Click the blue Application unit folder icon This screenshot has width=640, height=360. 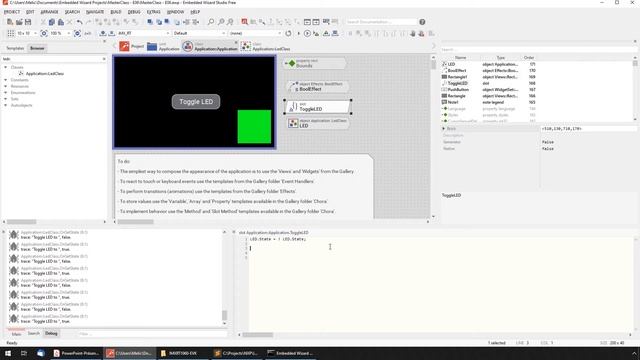pos(152,47)
